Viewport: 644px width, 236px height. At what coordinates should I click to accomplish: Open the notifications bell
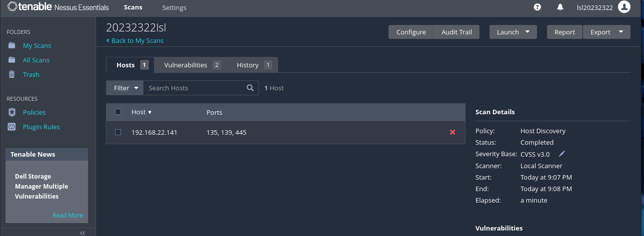coord(560,7)
